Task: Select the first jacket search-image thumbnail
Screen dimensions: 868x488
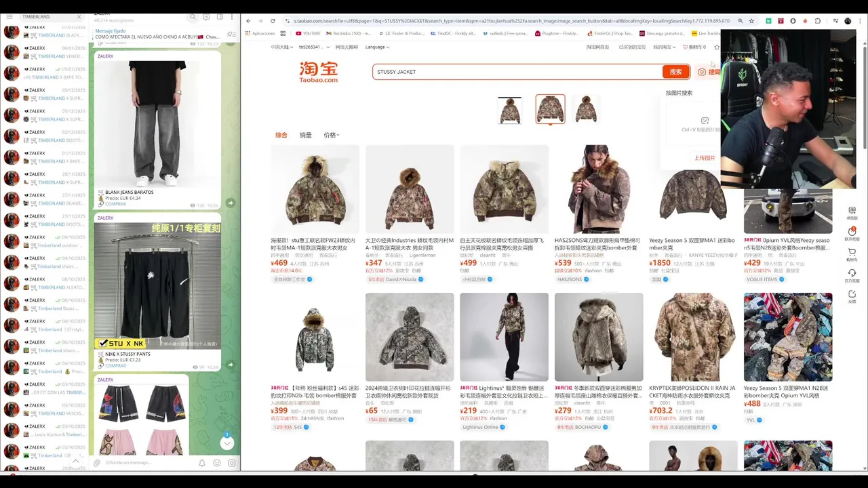Action: click(x=509, y=110)
